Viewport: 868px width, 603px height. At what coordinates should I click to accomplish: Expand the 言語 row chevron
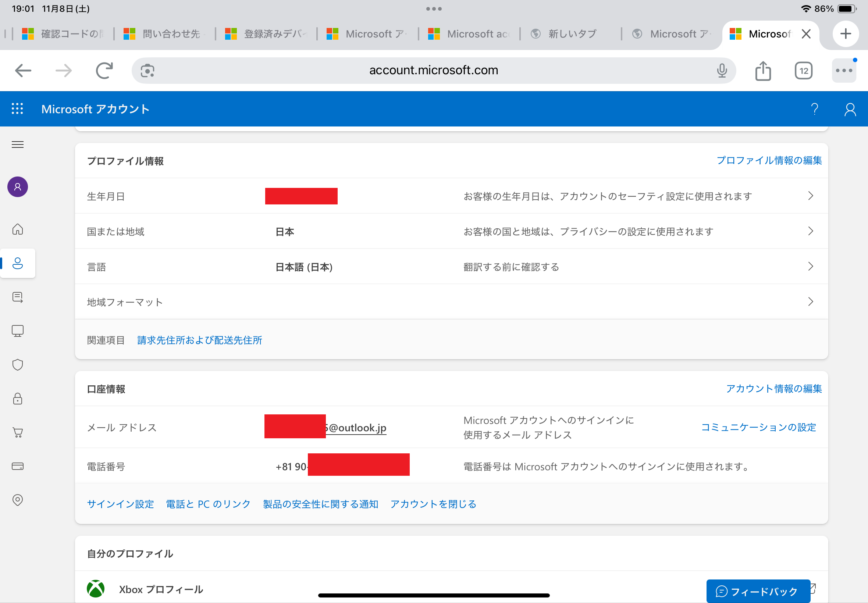811,266
